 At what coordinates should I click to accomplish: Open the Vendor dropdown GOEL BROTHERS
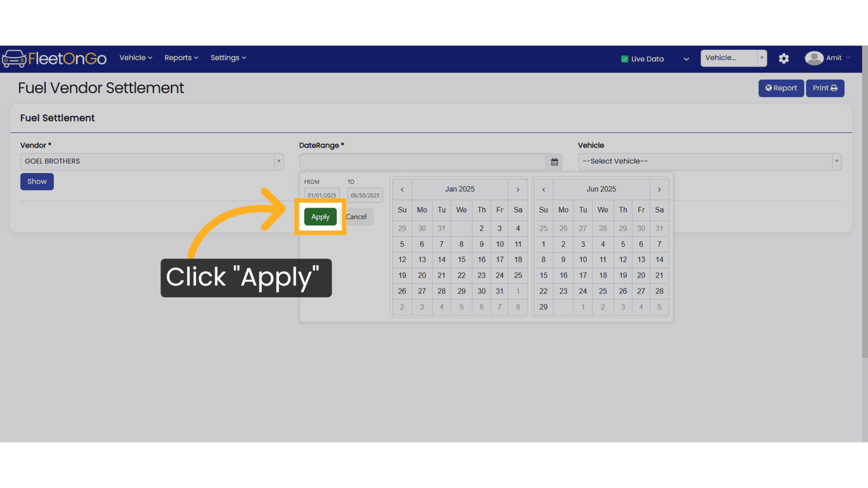tap(152, 162)
